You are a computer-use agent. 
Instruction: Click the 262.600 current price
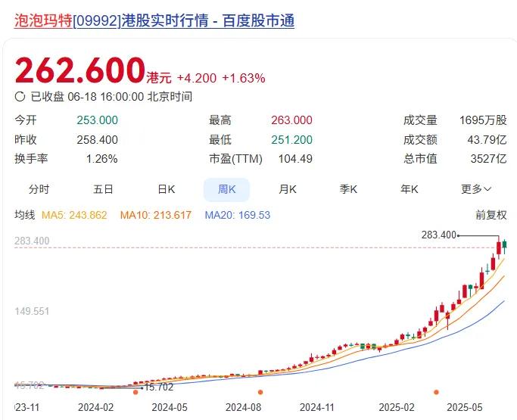coord(79,70)
